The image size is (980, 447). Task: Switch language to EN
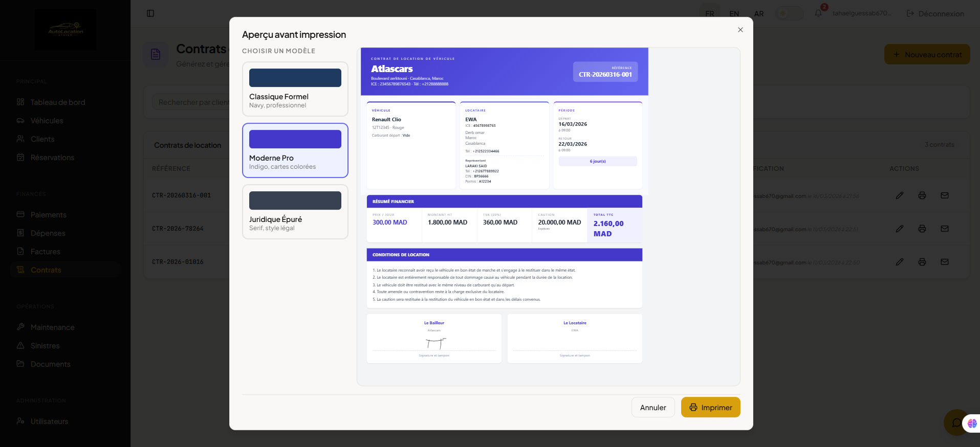(x=734, y=14)
